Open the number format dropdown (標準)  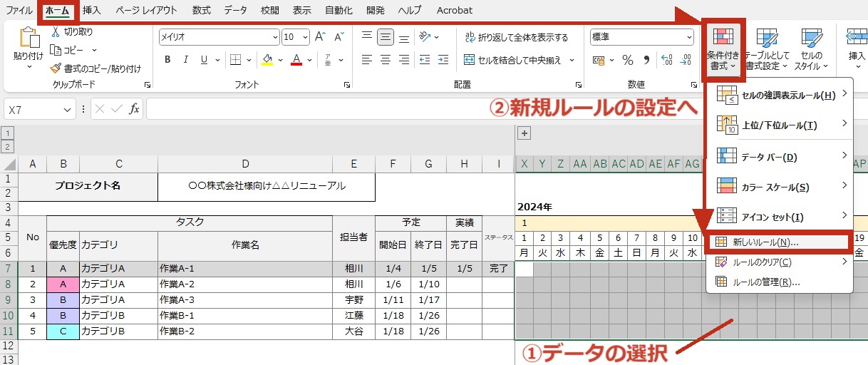point(688,37)
